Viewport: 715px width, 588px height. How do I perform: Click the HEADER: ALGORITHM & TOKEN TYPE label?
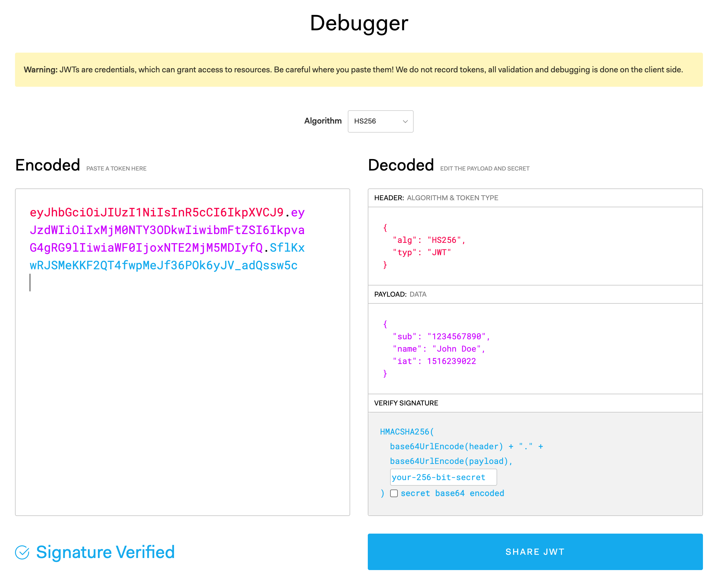pyautogui.click(x=436, y=198)
